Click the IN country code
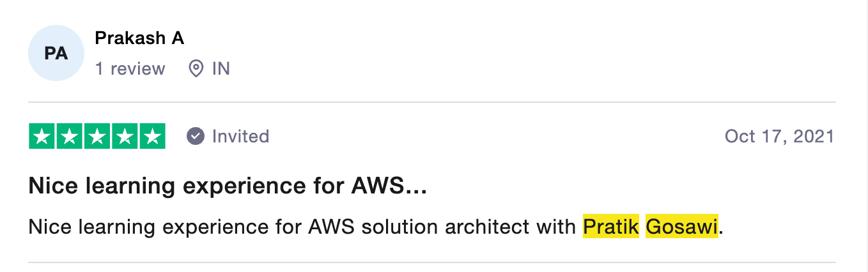 tap(221, 68)
